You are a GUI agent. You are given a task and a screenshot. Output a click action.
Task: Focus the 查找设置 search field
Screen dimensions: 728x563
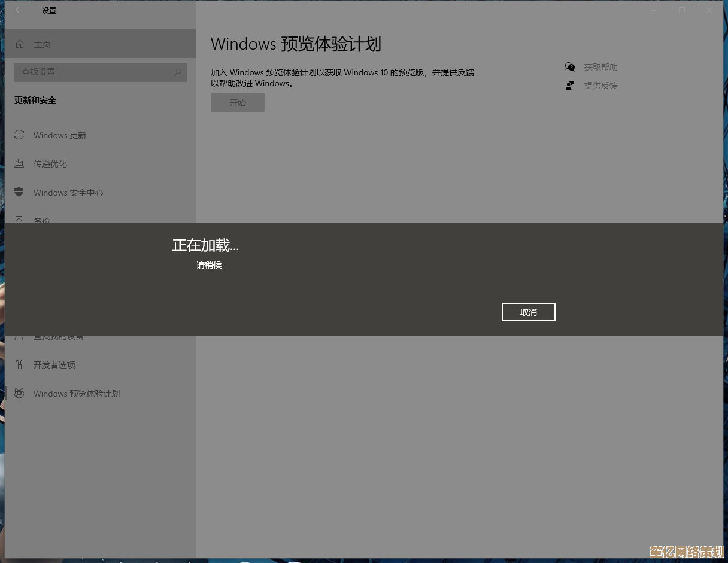coord(93,72)
